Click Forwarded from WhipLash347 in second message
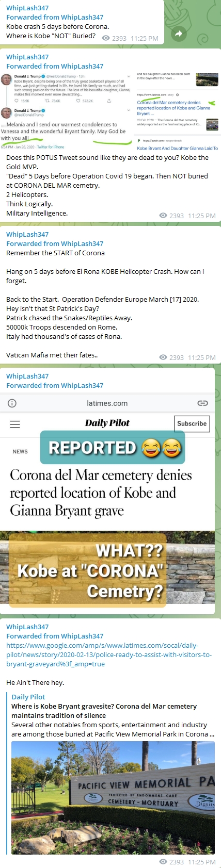This screenshot has width=221, height=868. coord(55,66)
